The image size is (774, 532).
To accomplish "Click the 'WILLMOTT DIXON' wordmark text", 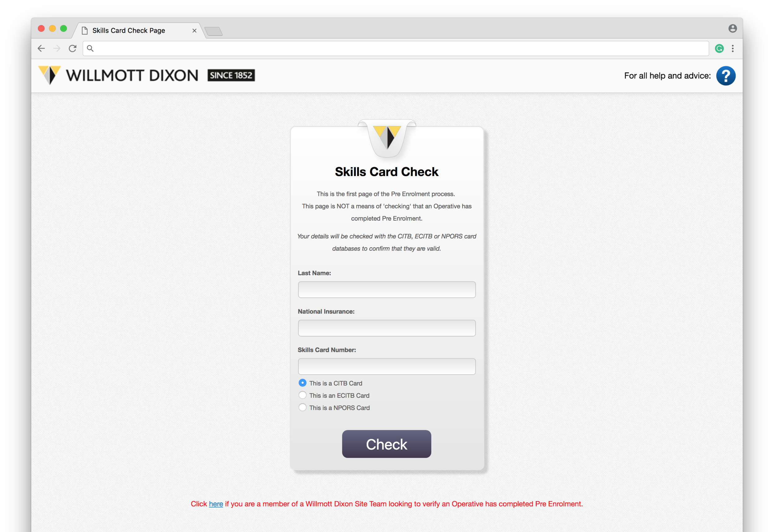I will (132, 76).
